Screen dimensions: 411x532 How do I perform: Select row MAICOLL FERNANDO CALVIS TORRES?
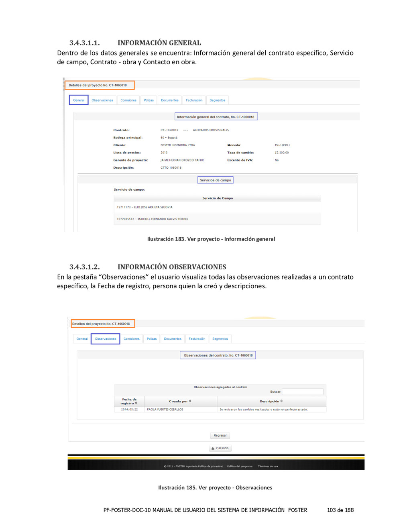click(x=217, y=219)
